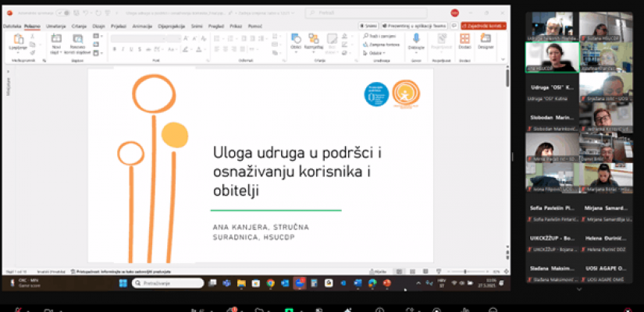
Task: Apply bold formatting with the B icon
Action: coord(114,49)
